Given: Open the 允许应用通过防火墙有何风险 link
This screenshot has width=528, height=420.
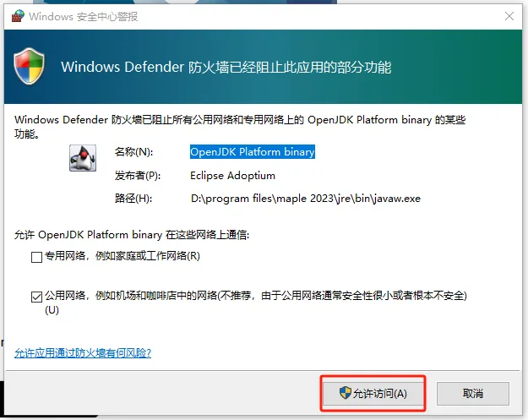Looking at the screenshot, I should 83,353.
